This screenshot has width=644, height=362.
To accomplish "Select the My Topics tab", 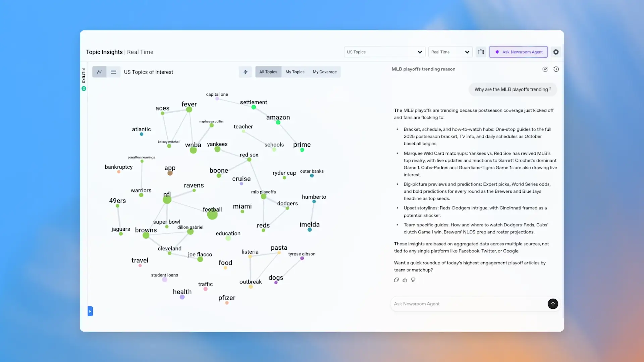I will pyautogui.click(x=295, y=72).
